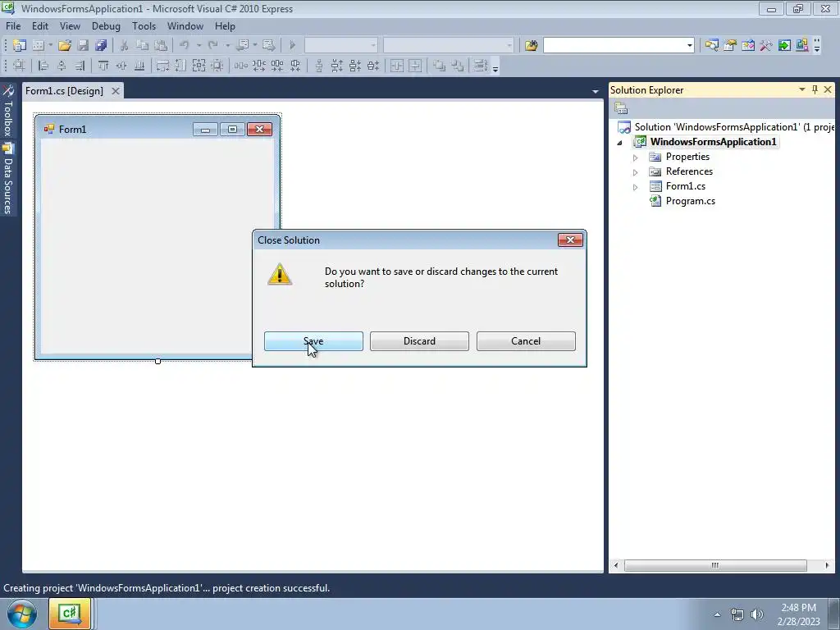
Task: Expand the References node in Solution Explorer
Action: coord(636,172)
